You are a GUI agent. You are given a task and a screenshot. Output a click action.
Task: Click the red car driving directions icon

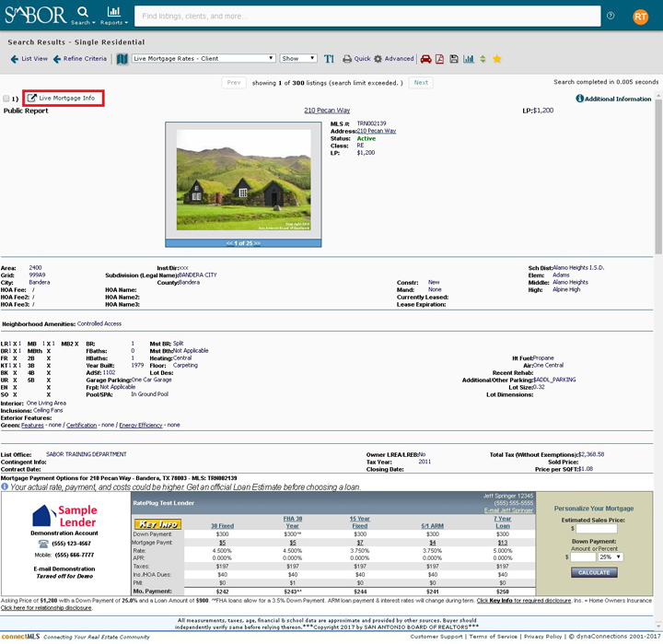pos(425,59)
